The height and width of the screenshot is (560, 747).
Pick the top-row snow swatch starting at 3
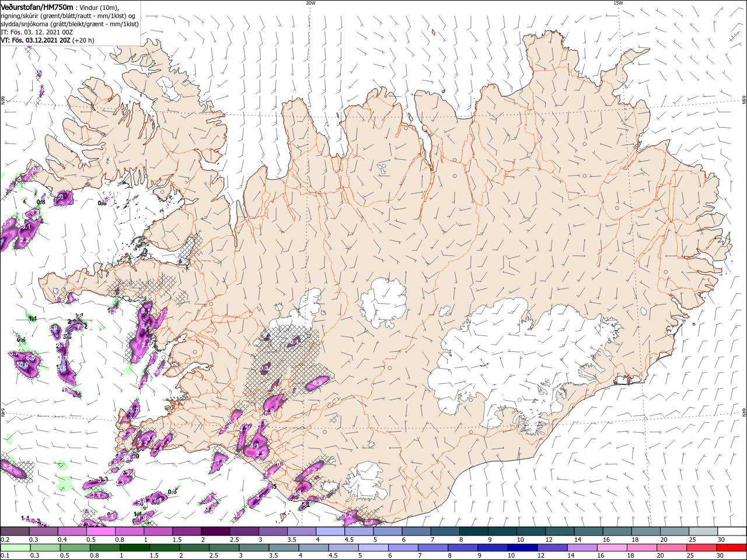point(272,531)
